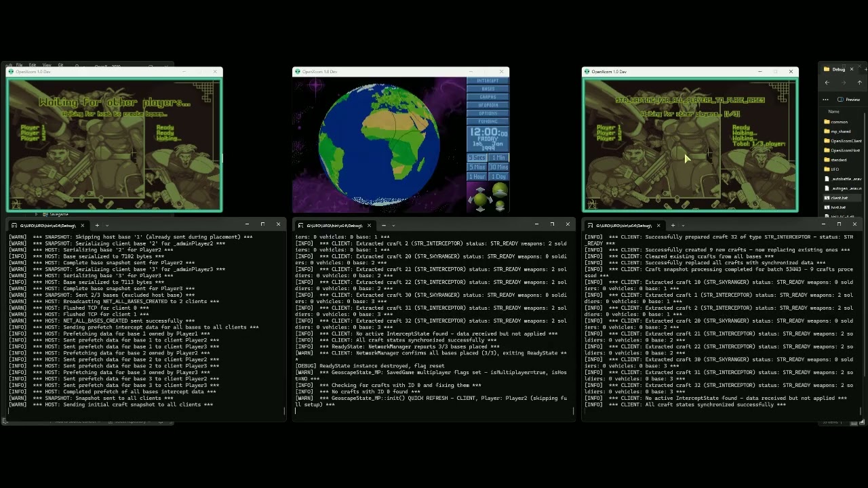Close the tab in right terminal window
868x488 pixels.
(x=658, y=225)
